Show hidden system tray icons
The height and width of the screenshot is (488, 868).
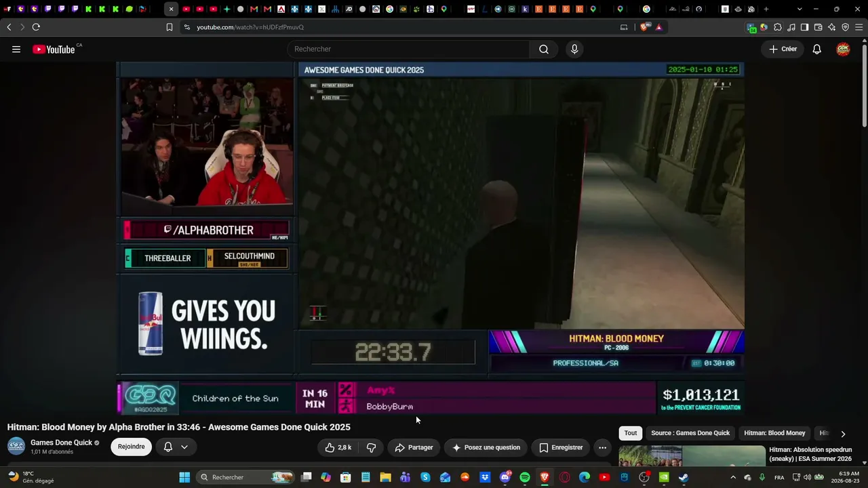tap(733, 477)
